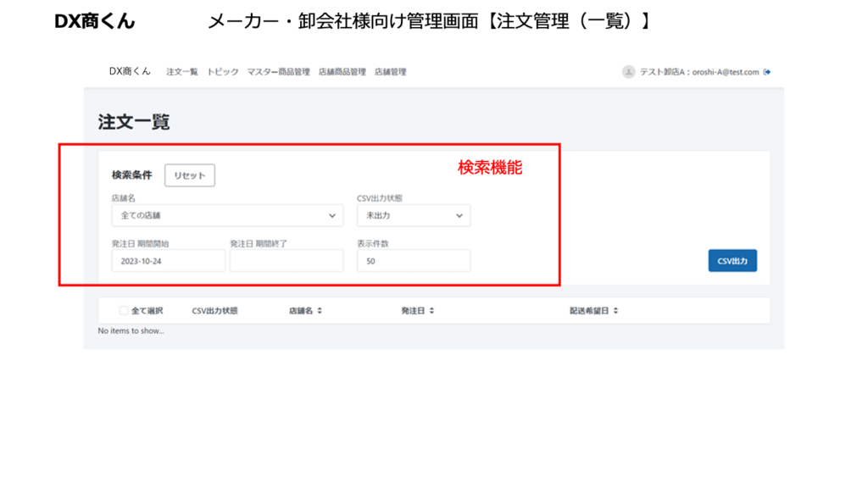Click the DX商くん logo in navbar

(x=130, y=72)
